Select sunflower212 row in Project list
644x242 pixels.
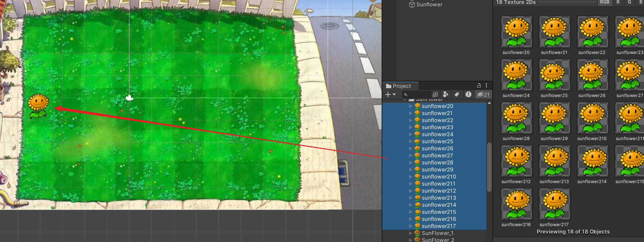pyautogui.click(x=435, y=191)
